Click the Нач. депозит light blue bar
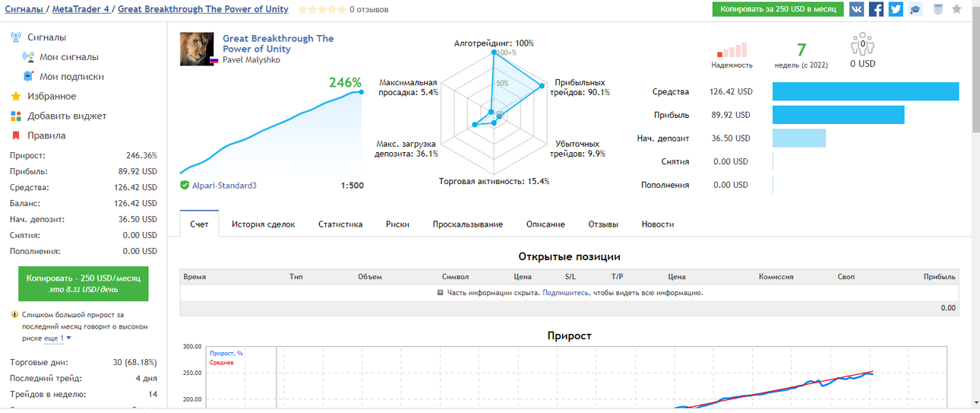The height and width of the screenshot is (413, 980). pyautogui.click(x=799, y=138)
